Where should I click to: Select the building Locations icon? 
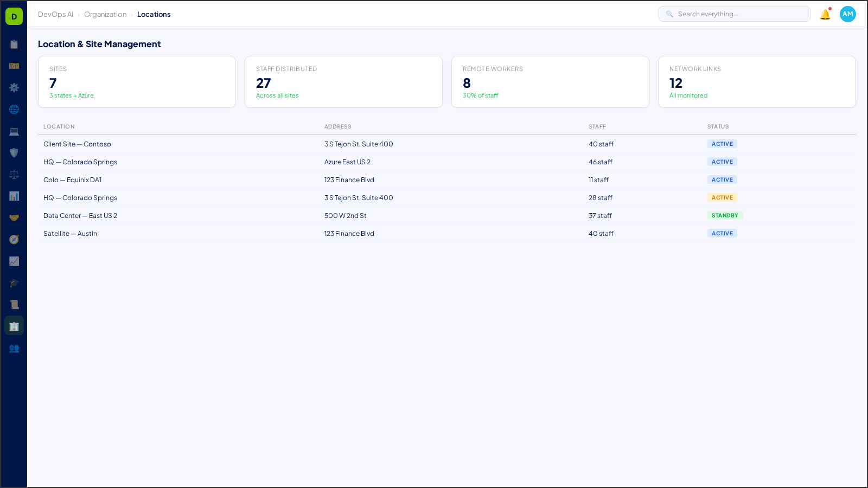coord(14,326)
